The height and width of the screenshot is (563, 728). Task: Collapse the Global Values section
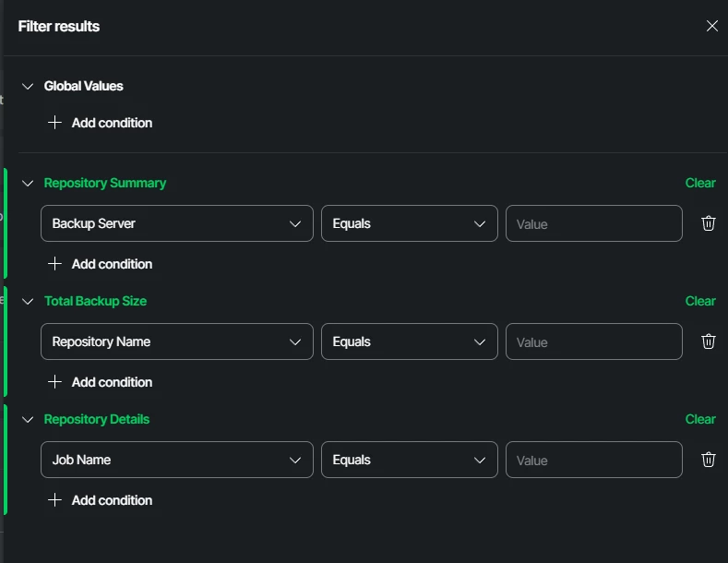point(28,87)
